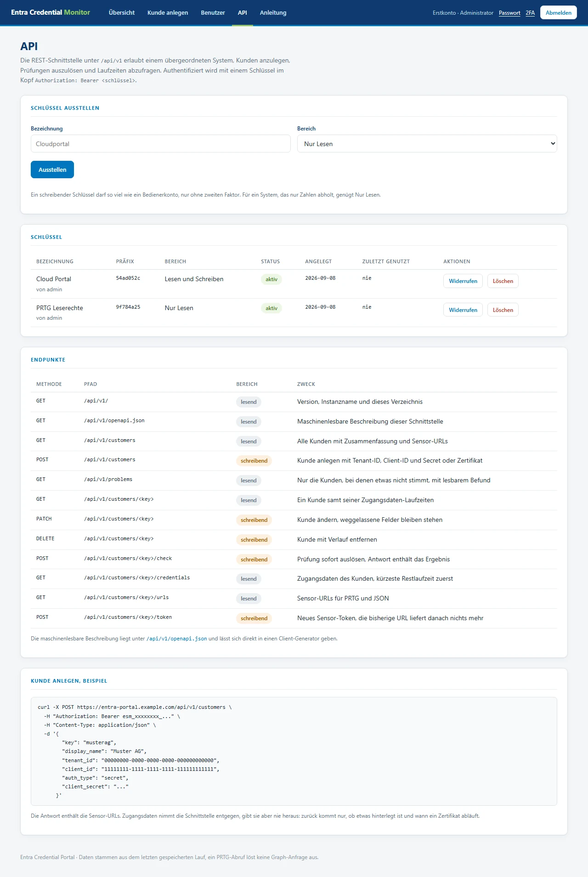
Task: Click the ZULETZT GENUTZT column header
Action: point(386,261)
